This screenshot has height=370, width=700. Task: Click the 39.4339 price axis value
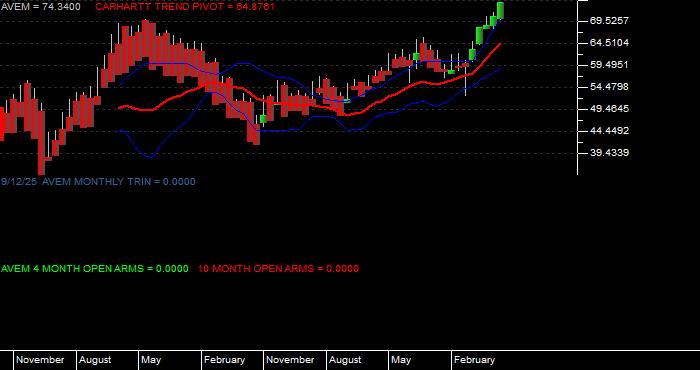(x=609, y=153)
